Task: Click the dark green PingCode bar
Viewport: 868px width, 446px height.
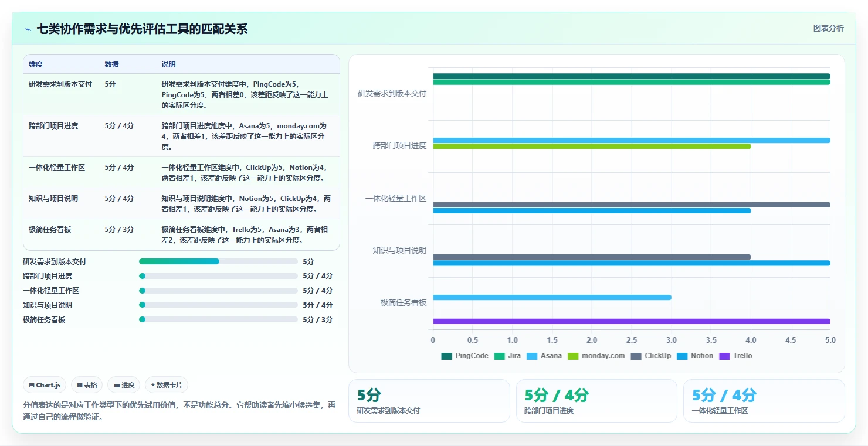Action: click(632, 76)
